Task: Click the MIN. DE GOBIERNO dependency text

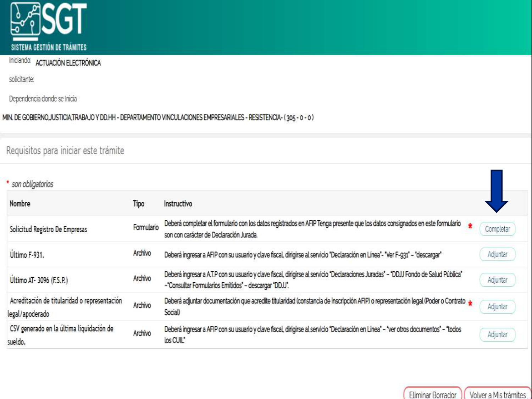Action: (158, 117)
